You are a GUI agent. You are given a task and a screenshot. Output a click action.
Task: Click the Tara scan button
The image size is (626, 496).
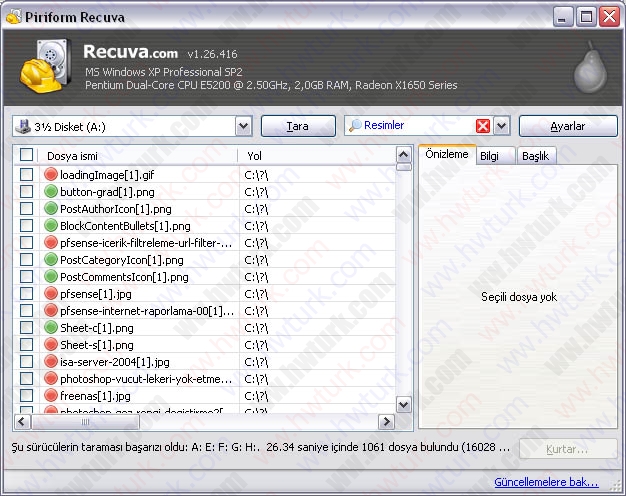[x=298, y=126]
